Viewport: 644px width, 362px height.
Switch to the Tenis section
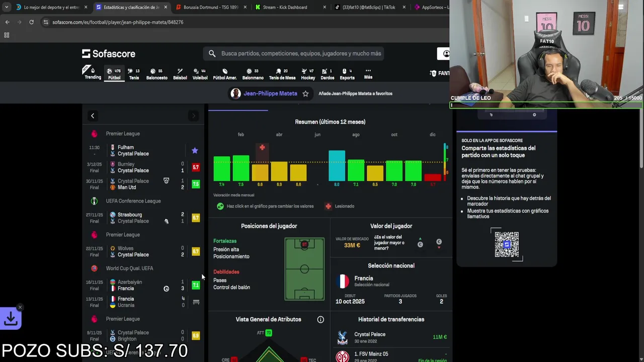coord(134,73)
